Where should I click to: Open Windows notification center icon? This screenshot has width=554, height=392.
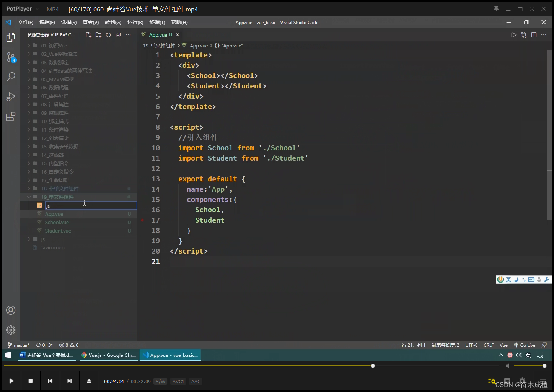pyautogui.click(x=540, y=355)
